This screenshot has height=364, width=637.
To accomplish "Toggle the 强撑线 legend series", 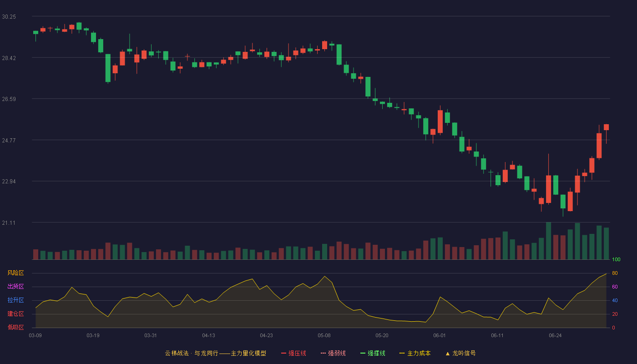I will (x=373, y=353).
